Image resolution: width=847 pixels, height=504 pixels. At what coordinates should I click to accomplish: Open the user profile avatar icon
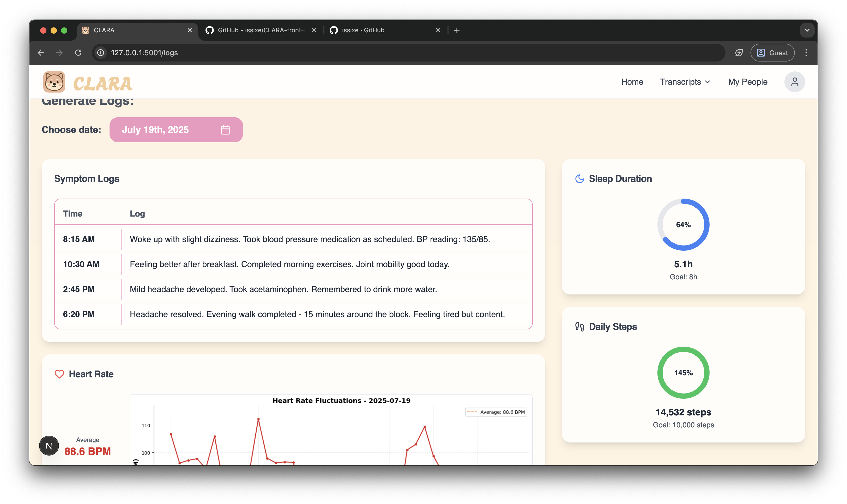[x=794, y=82]
